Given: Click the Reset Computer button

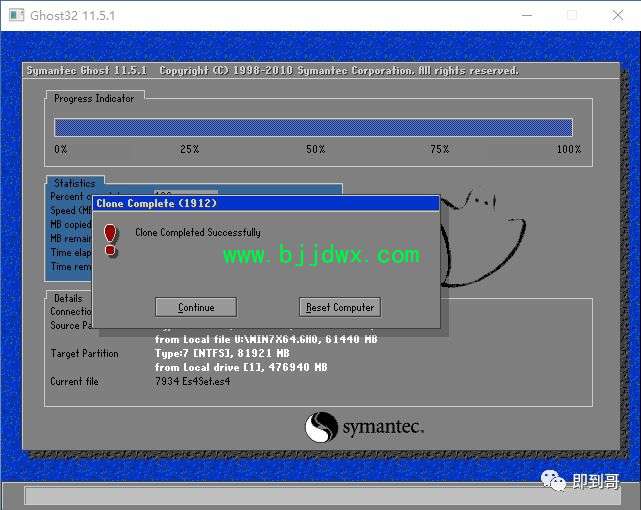Looking at the screenshot, I should coord(340,307).
